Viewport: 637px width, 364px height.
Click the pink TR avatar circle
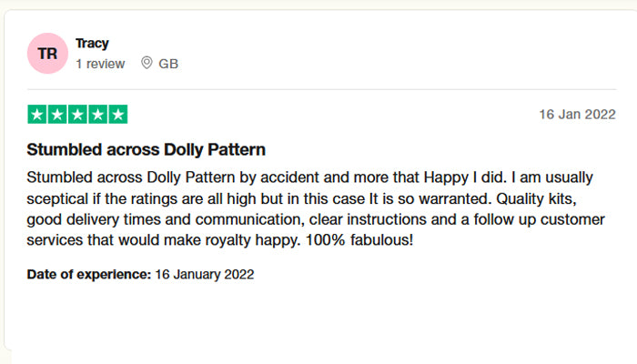tap(47, 54)
